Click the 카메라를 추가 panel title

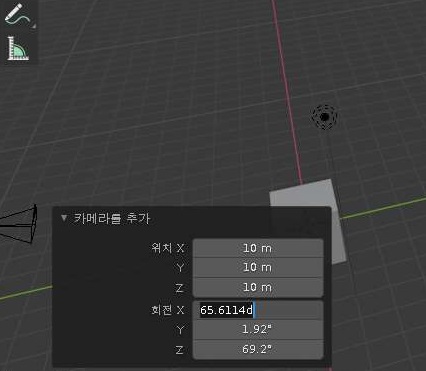click(x=112, y=219)
